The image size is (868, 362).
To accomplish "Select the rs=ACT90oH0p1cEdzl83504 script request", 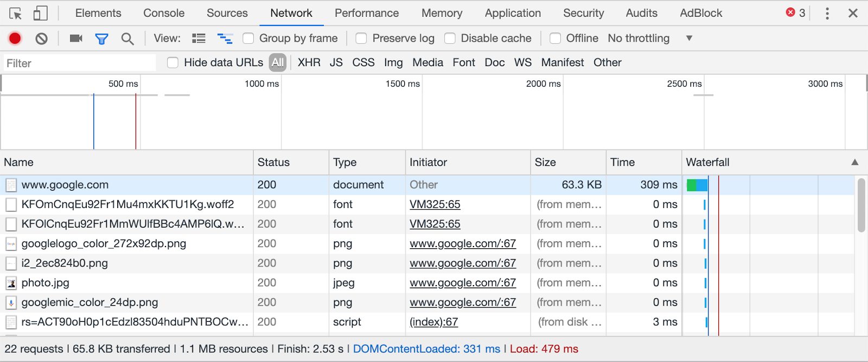I will 427,322.
